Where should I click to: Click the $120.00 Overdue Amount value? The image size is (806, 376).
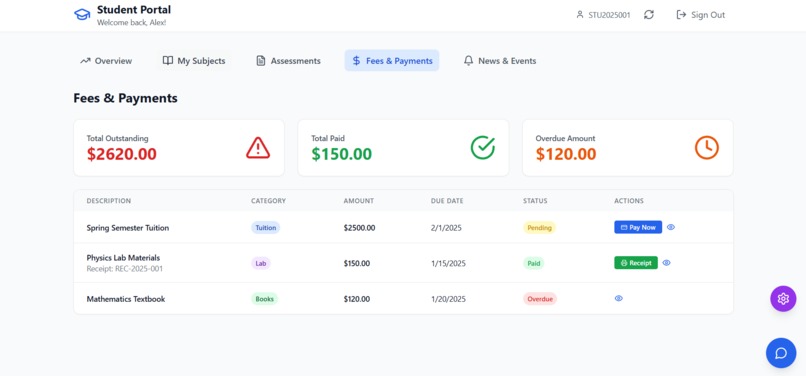[566, 154]
